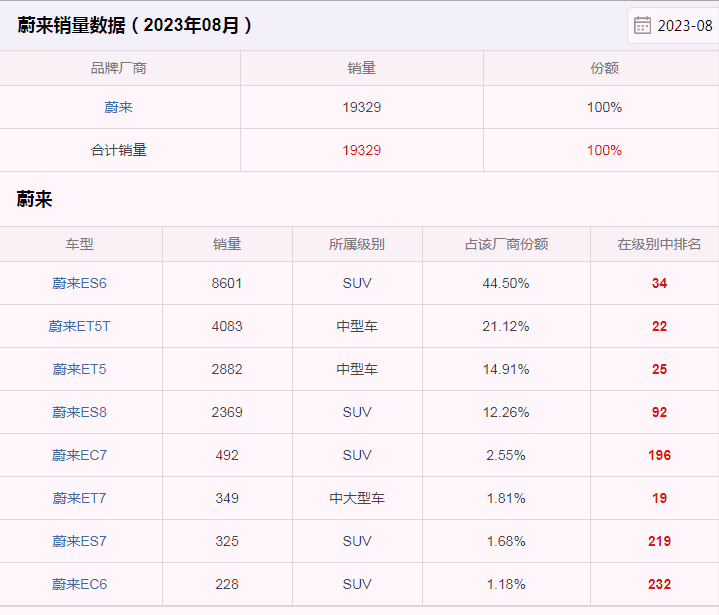Click the 品牌厂商 column header
Viewport: 719px width, 615px height.
tap(118, 68)
